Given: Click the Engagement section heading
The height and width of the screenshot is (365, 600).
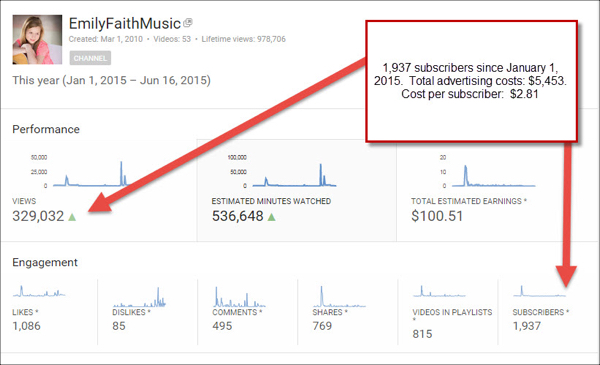Looking at the screenshot, I should coord(45,262).
